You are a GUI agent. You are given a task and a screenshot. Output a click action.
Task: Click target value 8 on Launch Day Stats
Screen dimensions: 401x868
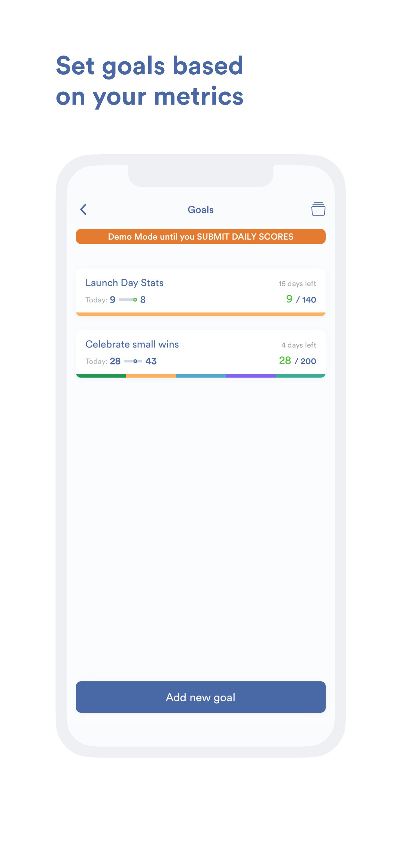coord(143,299)
